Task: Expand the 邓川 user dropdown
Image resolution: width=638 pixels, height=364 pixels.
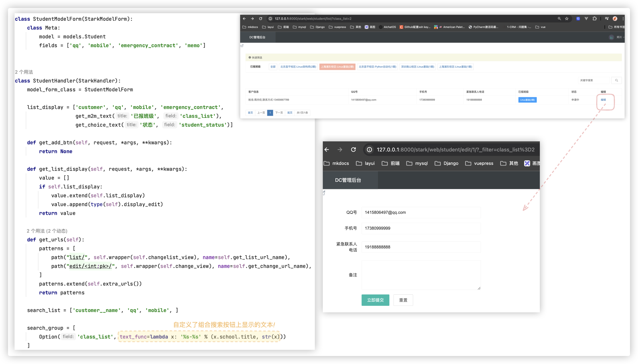Action: (619, 37)
